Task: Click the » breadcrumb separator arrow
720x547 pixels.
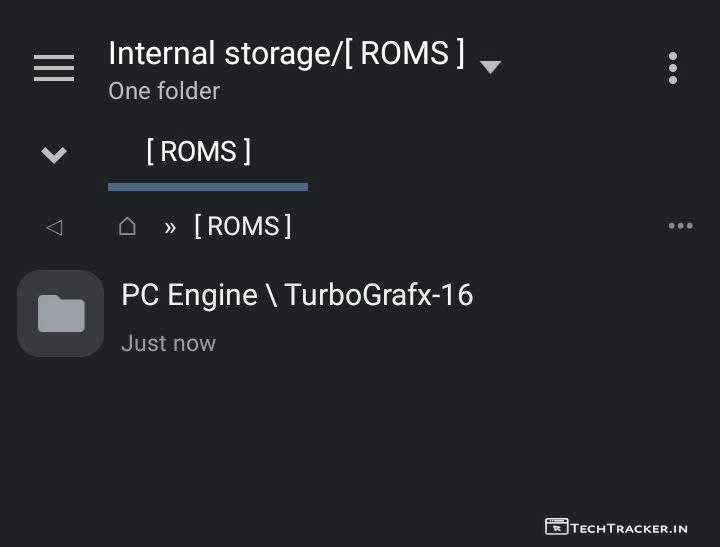Action: [170, 227]
